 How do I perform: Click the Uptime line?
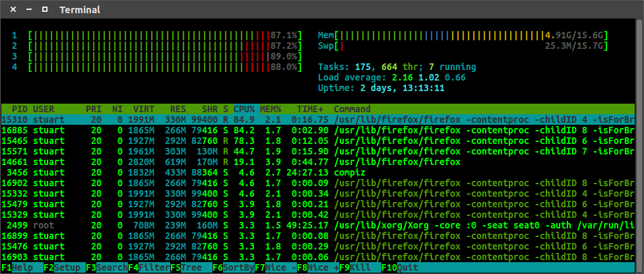pyautogui.click(x=381, y=88)
